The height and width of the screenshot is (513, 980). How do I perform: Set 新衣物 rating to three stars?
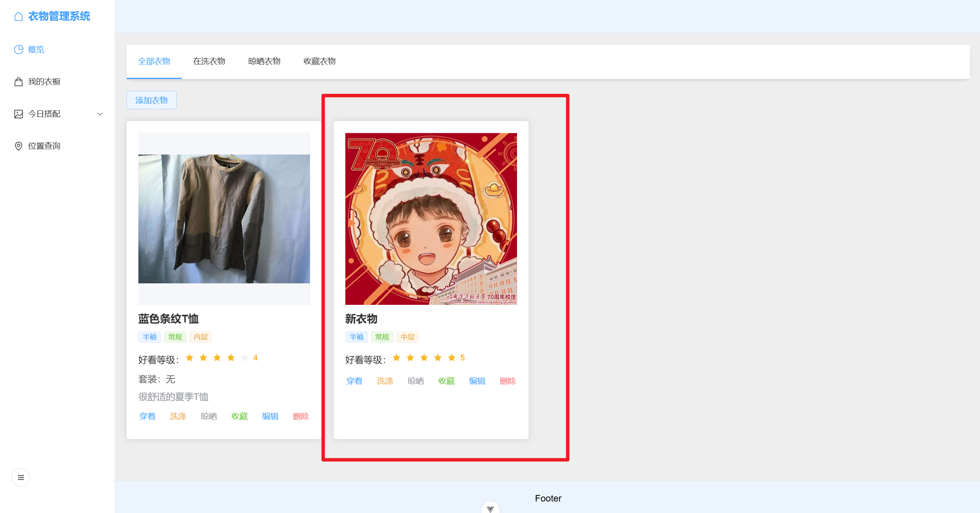click(x=424, y=358)
